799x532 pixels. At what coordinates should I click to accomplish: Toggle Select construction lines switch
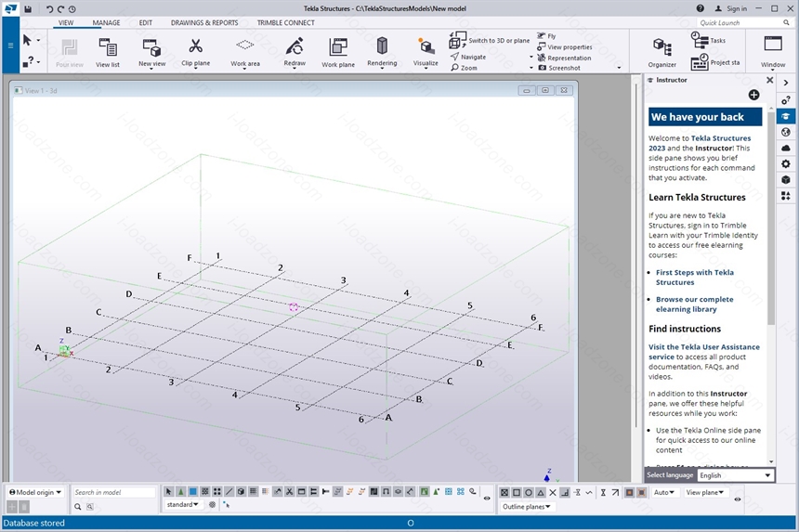(229, 492)
